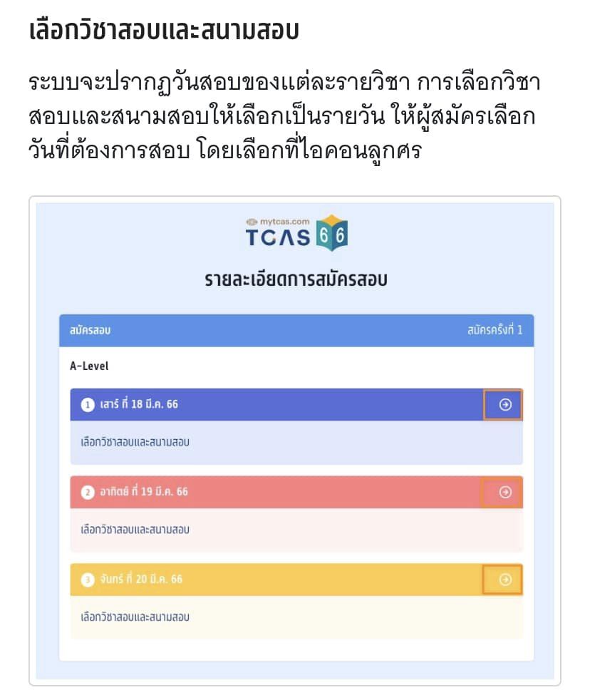Click the number 3 circle badge
Screen dimensions: 590x700
click(x=88, y=580)
